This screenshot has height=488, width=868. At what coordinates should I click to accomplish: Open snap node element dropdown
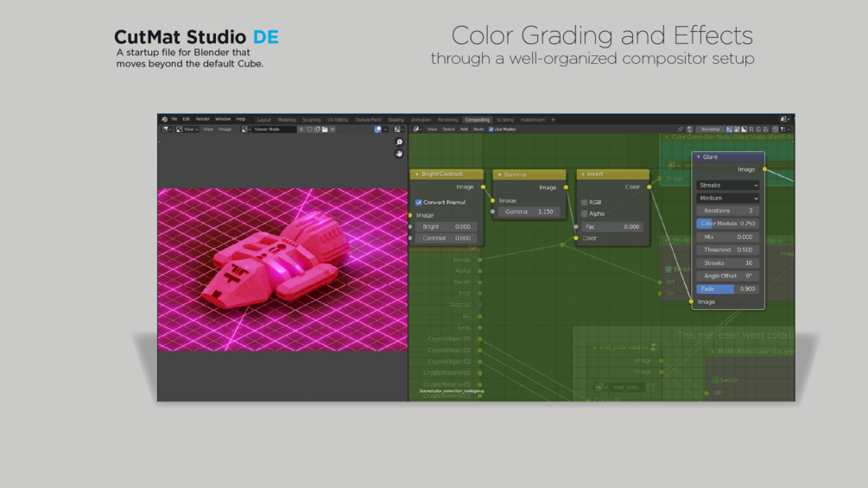pyautogui.click(x=785, y=130)
